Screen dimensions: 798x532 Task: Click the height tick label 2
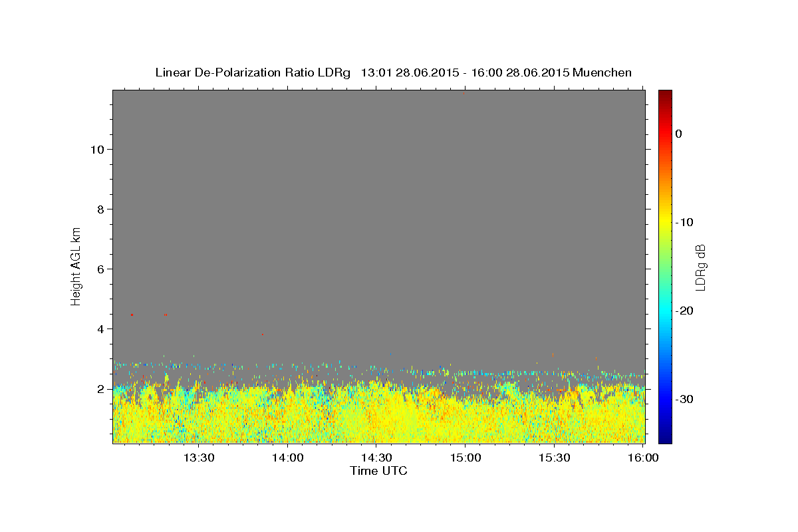pos(101,389)
